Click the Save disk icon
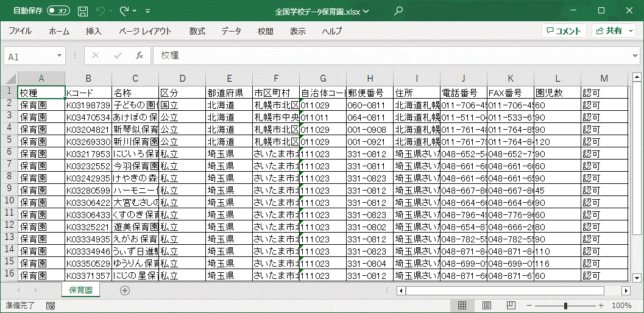Image resolution: width=644 pixels, height=313 pixels. pyautogui.click(x=83, y=11)
